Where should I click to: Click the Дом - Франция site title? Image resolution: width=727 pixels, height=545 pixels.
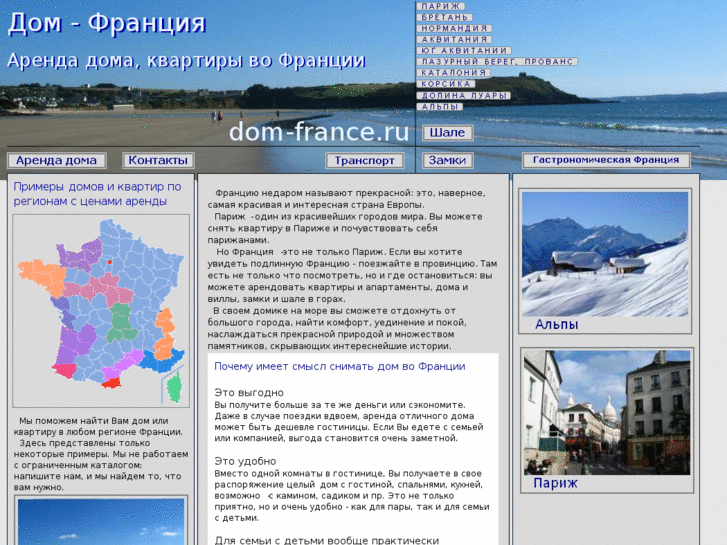(107, 23)
